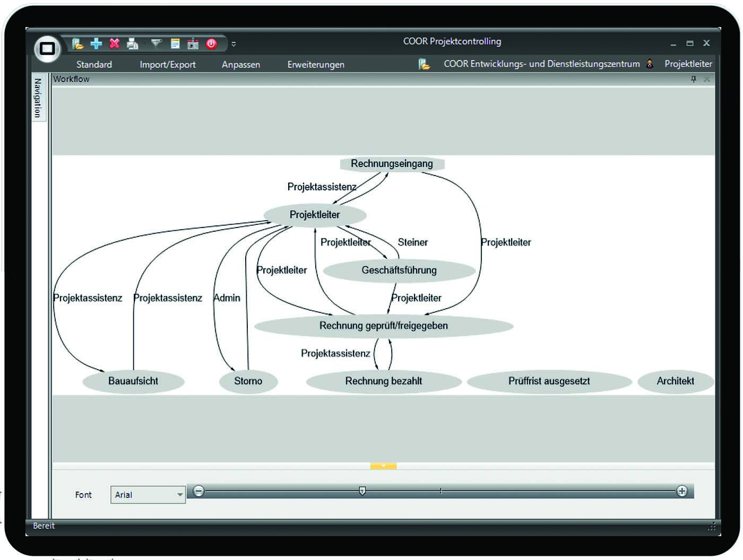Select the Geschäftsführung workflow node
Screen dimensions: 743x560
click(399, 270)
